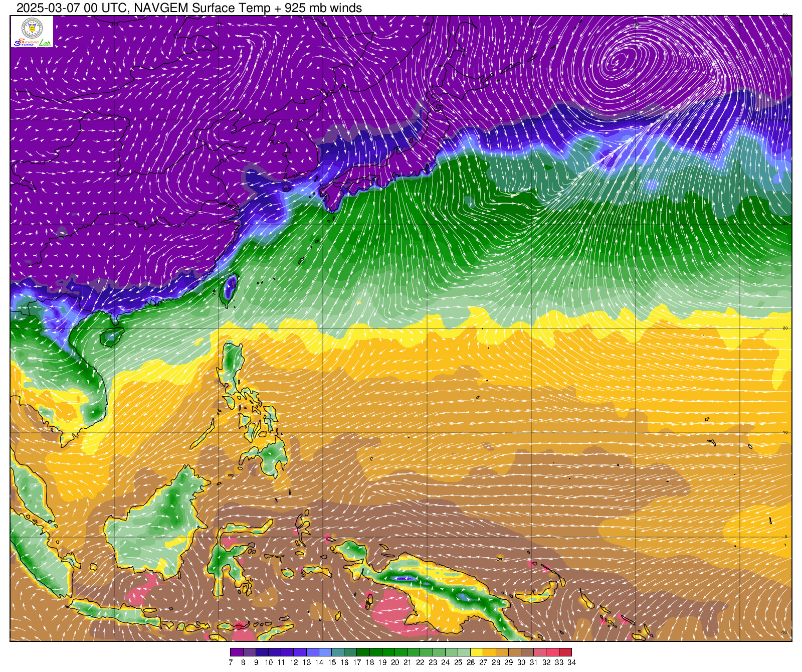Click the colorbar label '28'
Screen dimensions: 802x672
pyautogui.click(x=496, y=662)
